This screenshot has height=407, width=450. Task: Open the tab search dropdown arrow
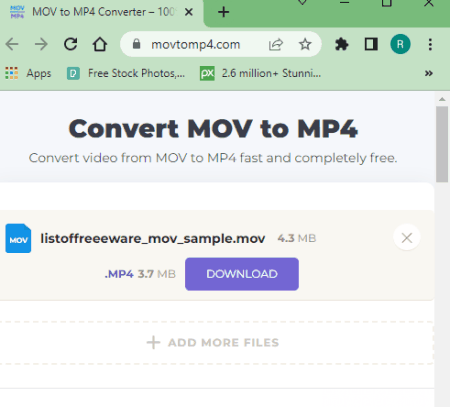(302, 3)
